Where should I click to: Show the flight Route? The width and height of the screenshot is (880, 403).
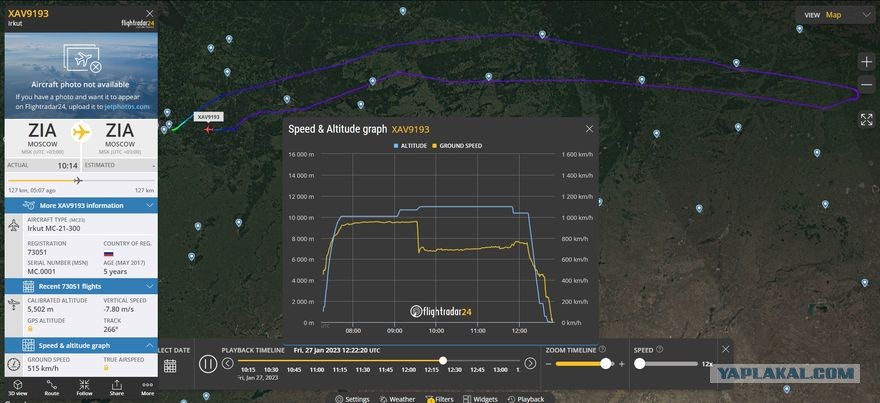tap(52, 388)
